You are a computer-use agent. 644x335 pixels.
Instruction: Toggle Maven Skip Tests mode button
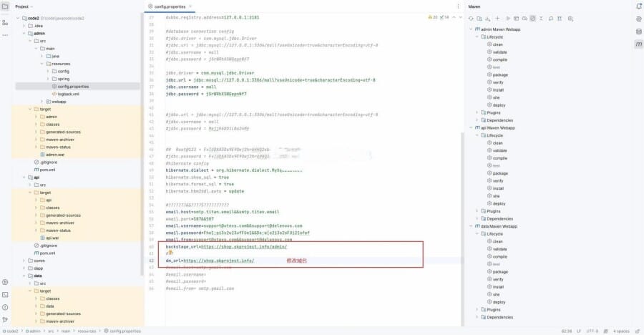coord(532,17)
